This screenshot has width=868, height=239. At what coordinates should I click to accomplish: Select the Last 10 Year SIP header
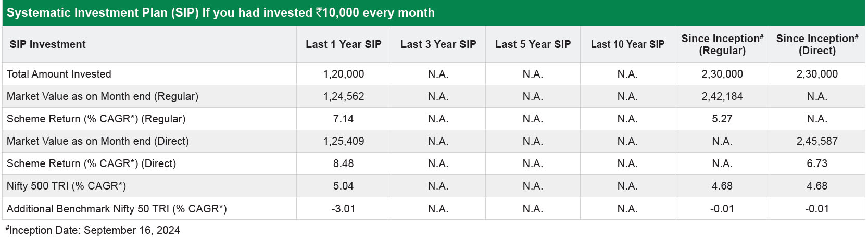(x=627, y=44)
